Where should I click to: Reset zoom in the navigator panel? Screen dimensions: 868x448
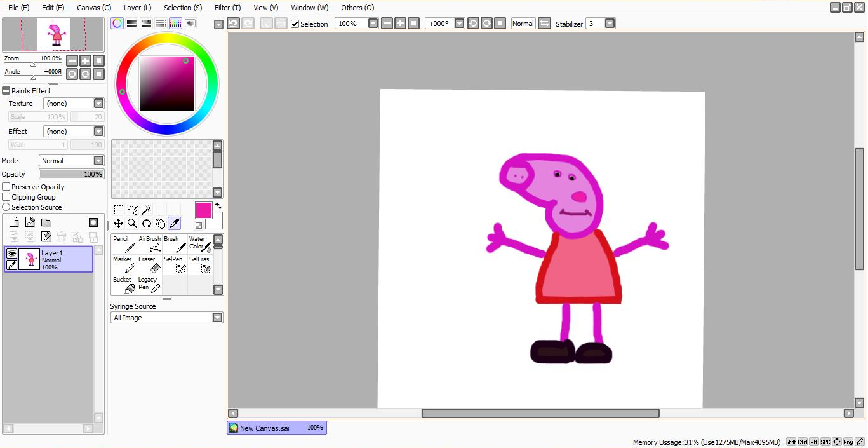(x=99, y=60)
